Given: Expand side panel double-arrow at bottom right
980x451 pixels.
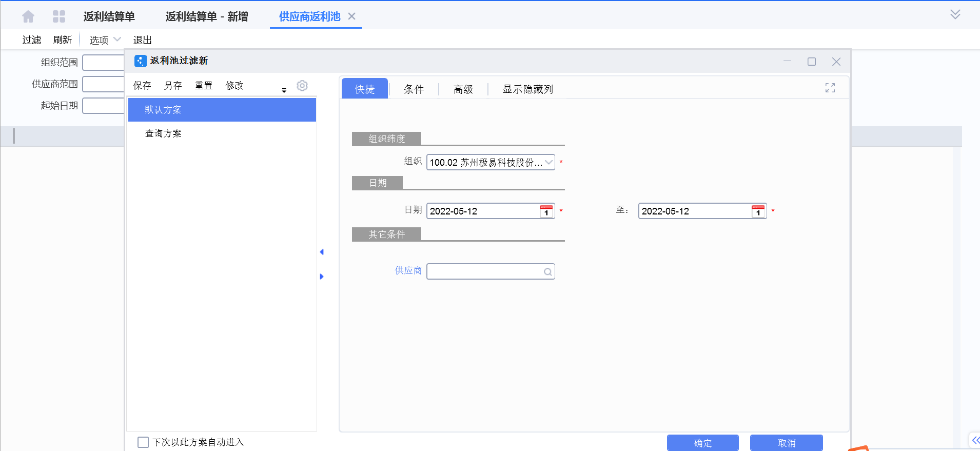Looking at the screenshot, I should [x=975, y=440].
